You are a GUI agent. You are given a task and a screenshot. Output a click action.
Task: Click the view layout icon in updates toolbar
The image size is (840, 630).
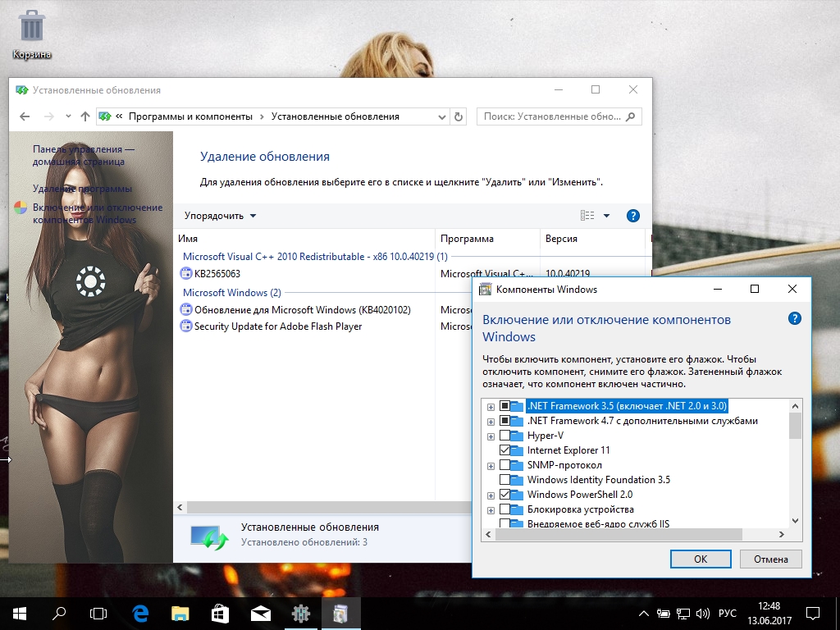587,216
